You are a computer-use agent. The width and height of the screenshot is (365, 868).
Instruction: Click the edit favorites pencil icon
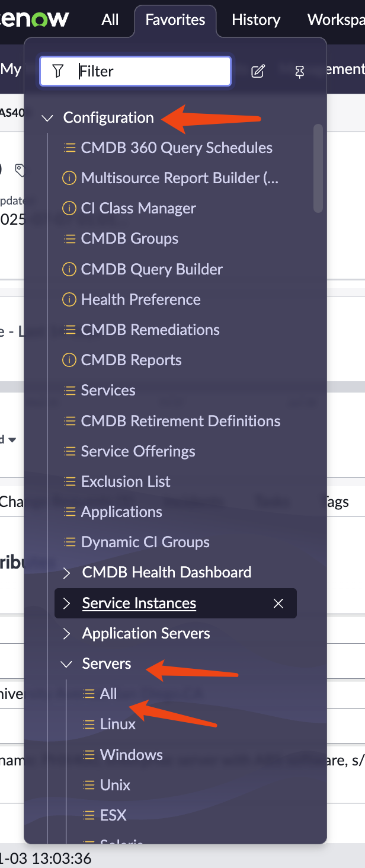coord(258,72)
